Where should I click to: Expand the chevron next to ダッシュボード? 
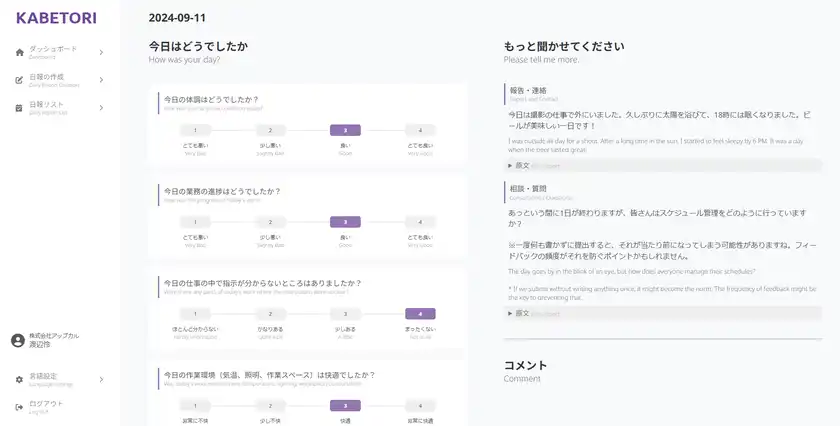pyautogui.click(x=101, y=53)
